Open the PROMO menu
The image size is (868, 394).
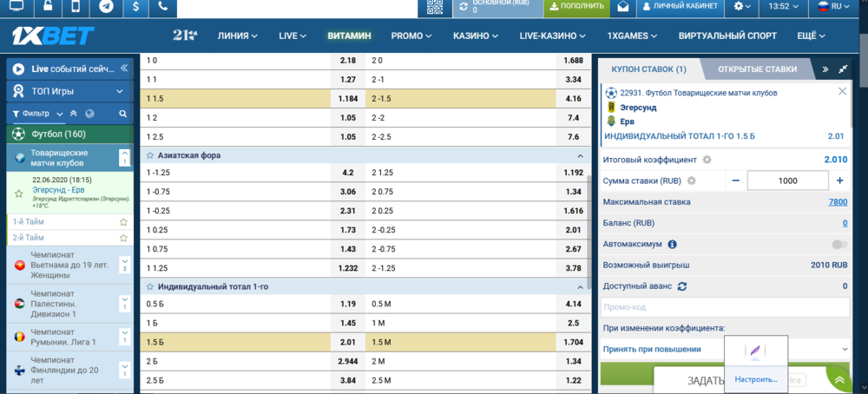coord(411,36)
